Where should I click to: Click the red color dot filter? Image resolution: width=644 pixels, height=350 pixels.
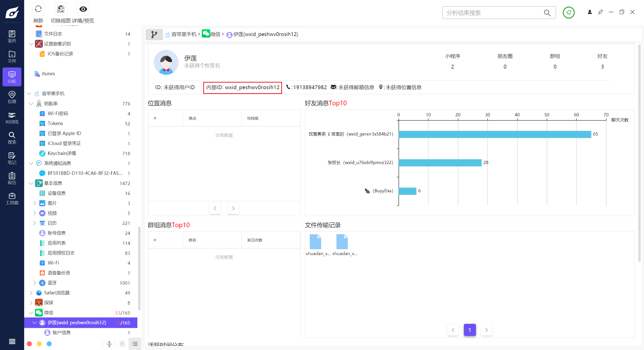(x=29, y=344)
